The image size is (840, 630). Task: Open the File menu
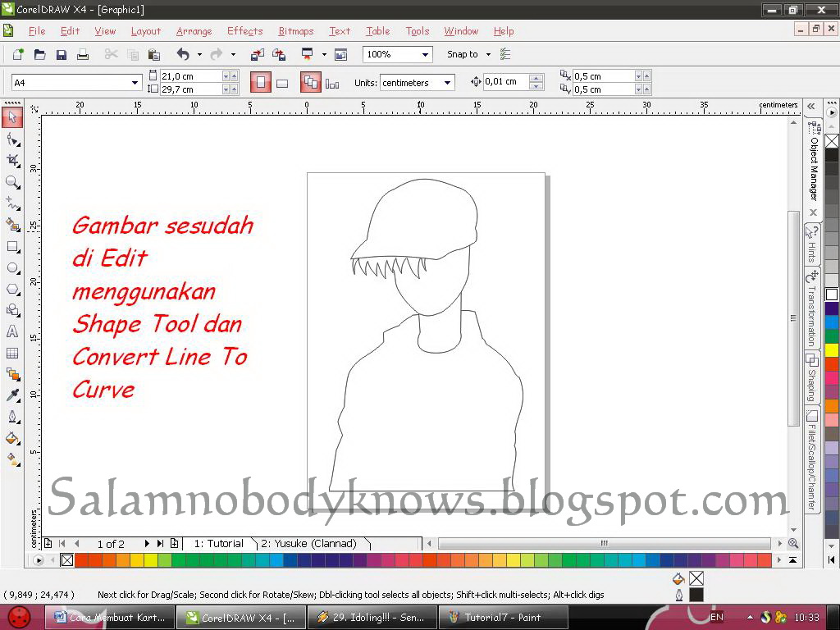pos(37,31)
